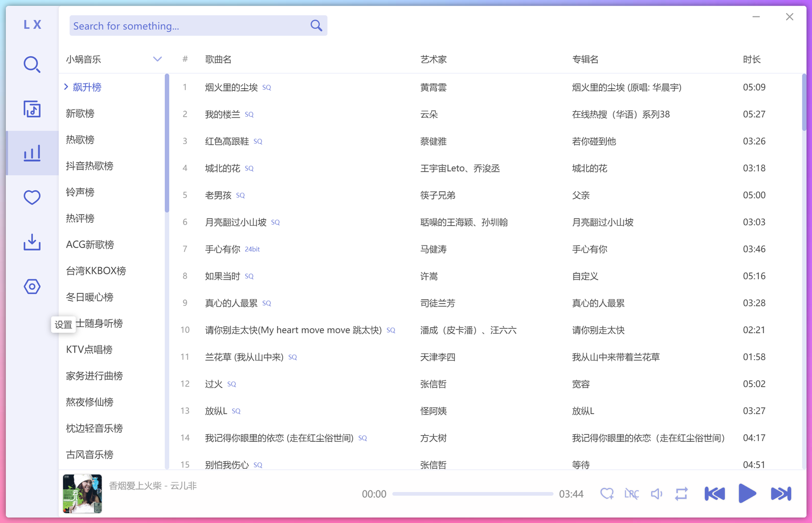The height and width of the screenshot is (523, 812).
Task: Add current song to favorites in player bar
Action: [607, 494]
